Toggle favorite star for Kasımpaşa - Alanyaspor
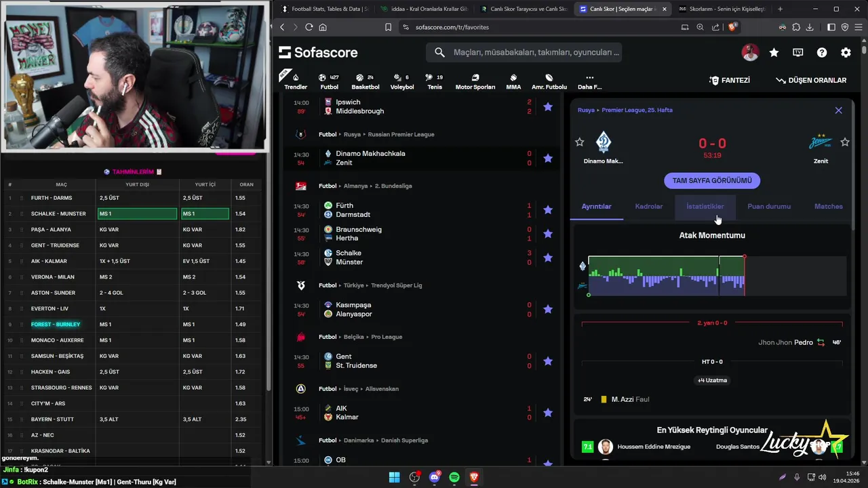The image size is (868, 488). point(548,309)
